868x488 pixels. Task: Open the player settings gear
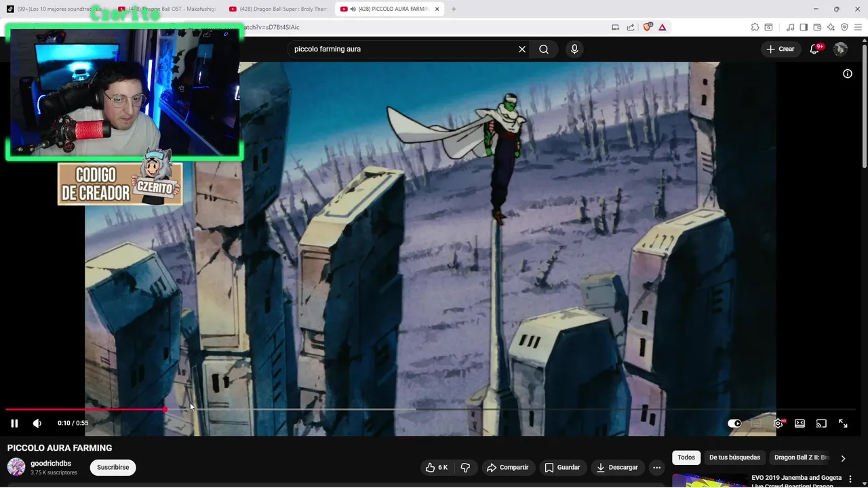(x=778, y=423)
